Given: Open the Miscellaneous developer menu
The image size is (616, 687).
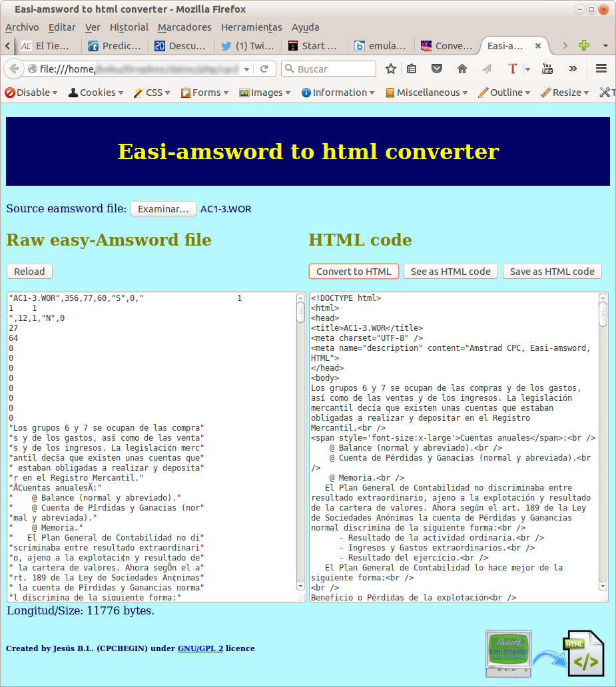Looking at the screenshot, I should (427, 93).
